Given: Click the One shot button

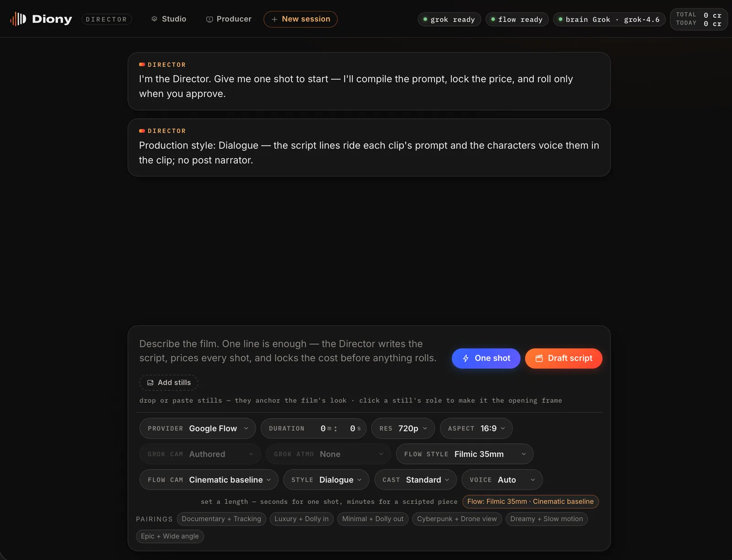Looking at the screenshot, I should click(x=486, y=358).
